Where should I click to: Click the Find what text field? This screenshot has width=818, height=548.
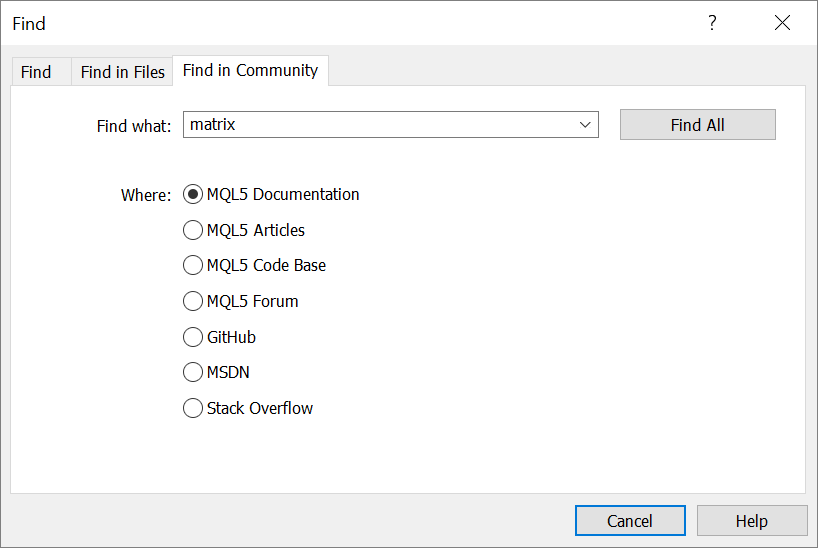(x=378, y=125)
